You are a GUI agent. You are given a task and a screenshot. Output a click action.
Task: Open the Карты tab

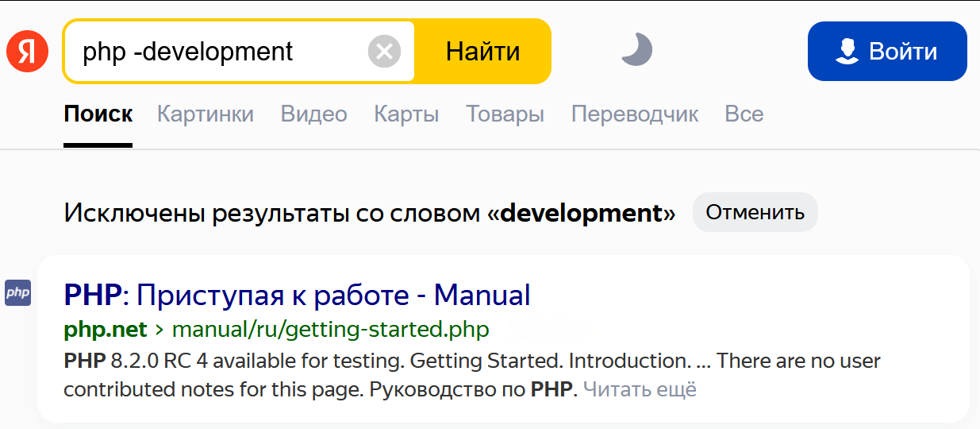click(406, 114)
